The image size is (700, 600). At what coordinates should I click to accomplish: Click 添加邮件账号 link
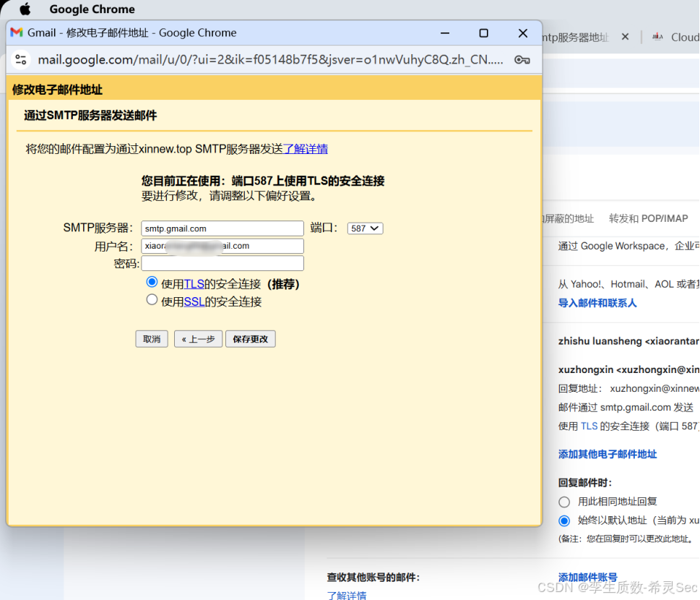coord(587,577)
